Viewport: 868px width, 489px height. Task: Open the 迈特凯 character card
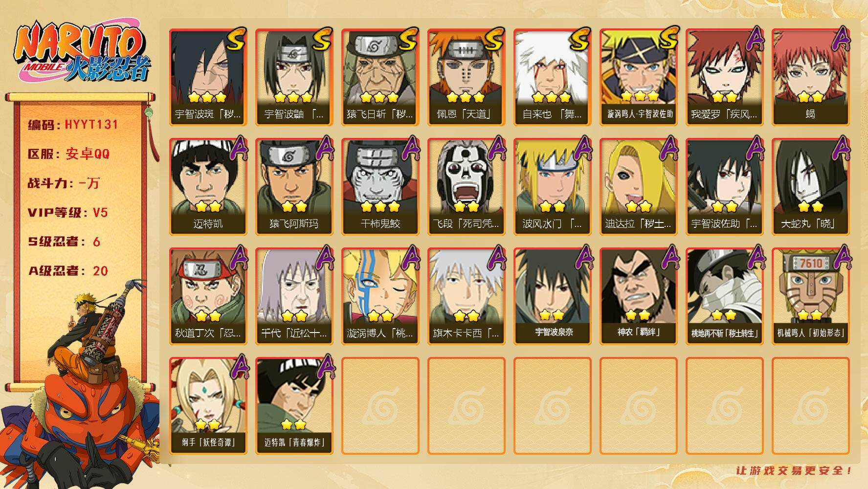tap(208, 187)
